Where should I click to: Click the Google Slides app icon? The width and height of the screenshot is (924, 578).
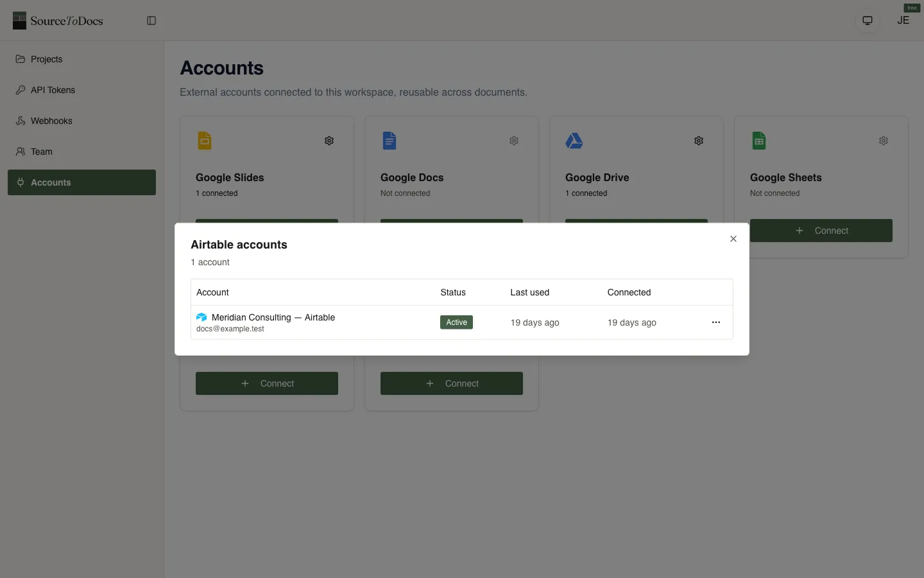click(x=205, y=141)
